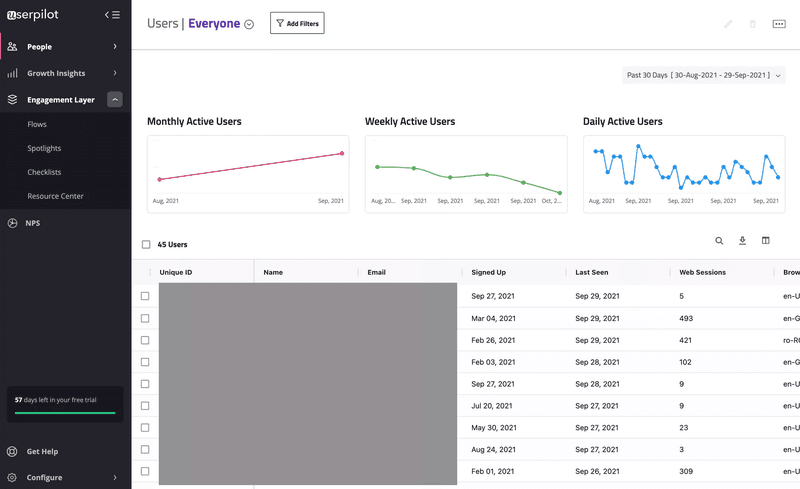
Task: Click Get Help in the sidebar
Action: click(x=42, y=452)
